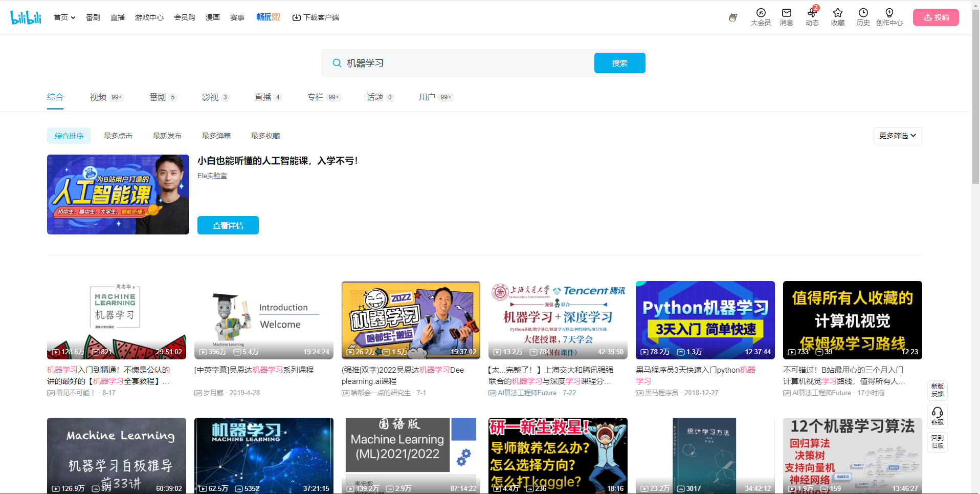
Task: Open the Python机器学习 video thumbnail
Action: point(705,320)
